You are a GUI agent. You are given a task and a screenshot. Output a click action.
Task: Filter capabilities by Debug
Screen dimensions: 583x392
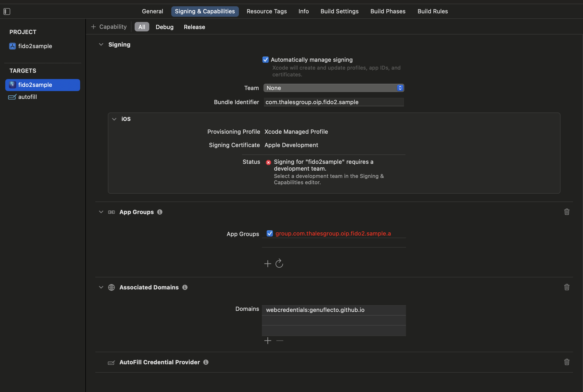(164, 27)
